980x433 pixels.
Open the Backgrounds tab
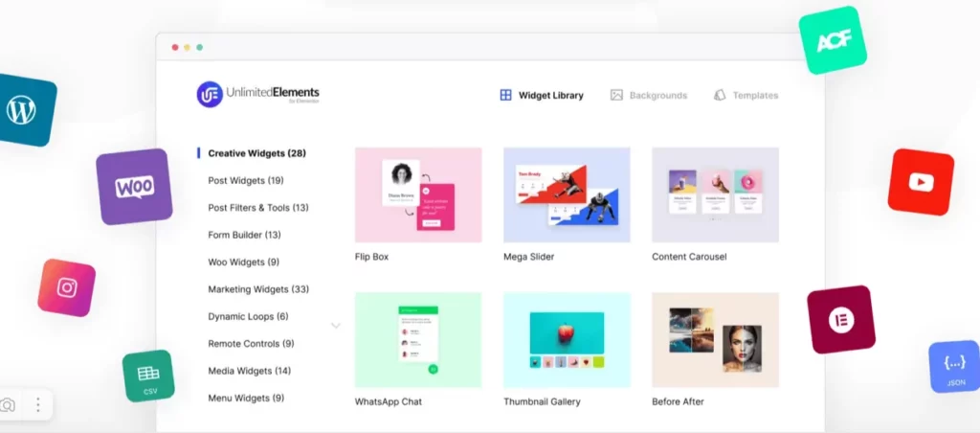(649, 95)
